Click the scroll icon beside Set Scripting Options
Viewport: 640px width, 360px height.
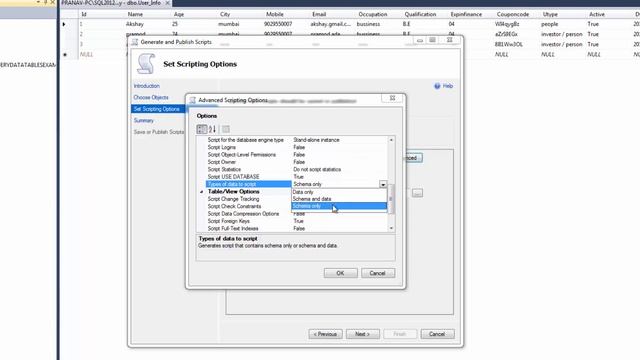146,64
